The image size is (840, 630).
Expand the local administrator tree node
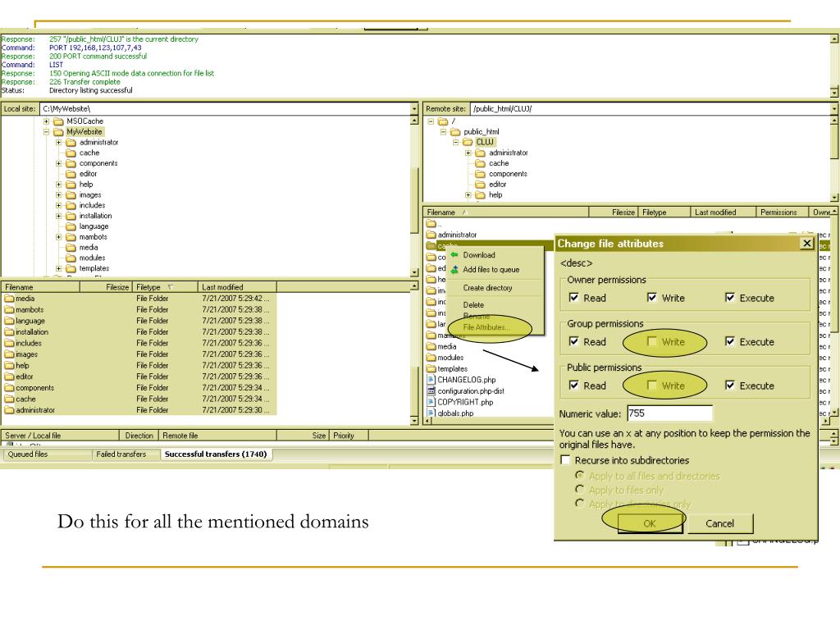[59, 143]
